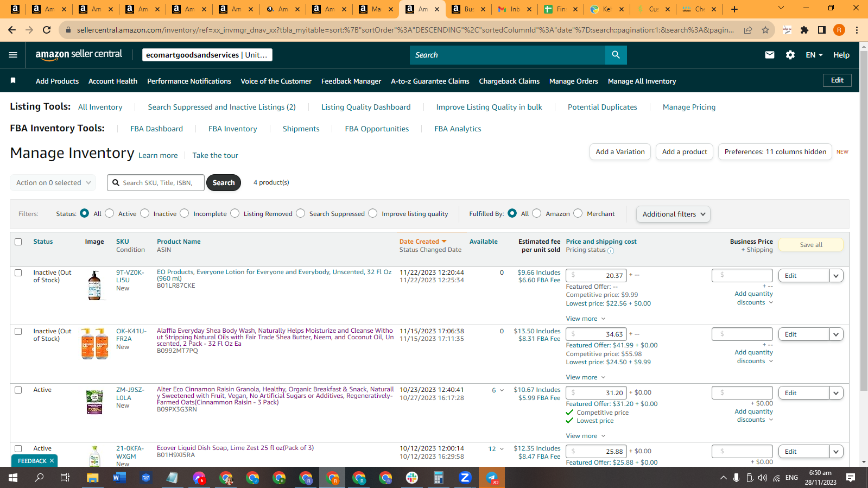Screen dimensions: 868x488
Task: Open the Windows Start menu
Action: pos(13,478)
